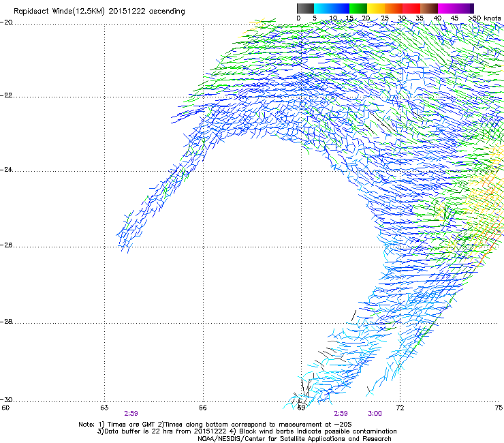504x443 pixels.
Task: Select the green 15-20 knots color segment
Action: click(358, 8)
